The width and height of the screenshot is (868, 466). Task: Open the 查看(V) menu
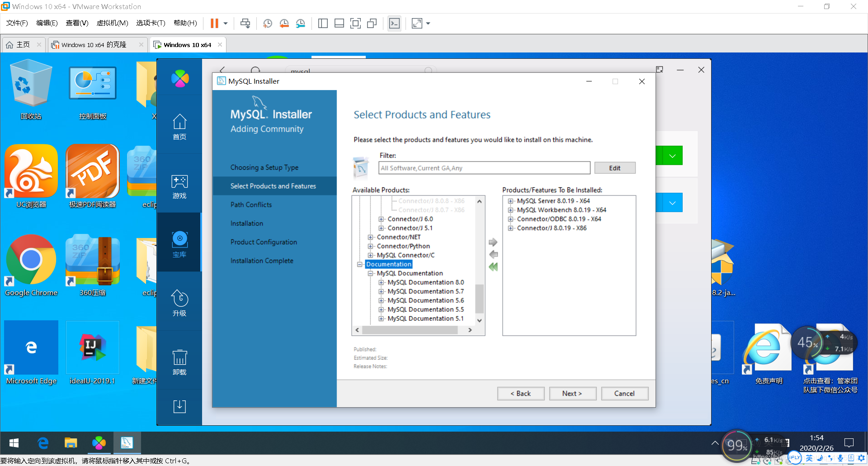77,23
